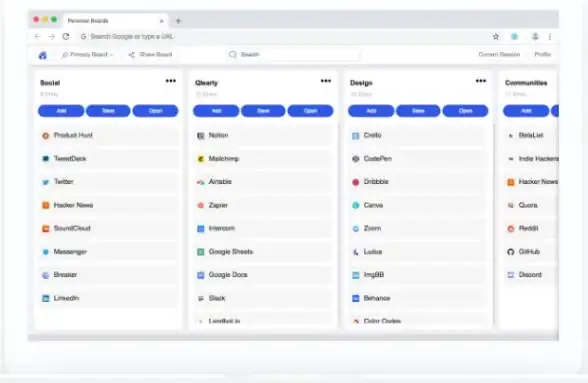Select the Personal Boards browser tab
Screen dimensions: 588x383
[x=115, y=21]
